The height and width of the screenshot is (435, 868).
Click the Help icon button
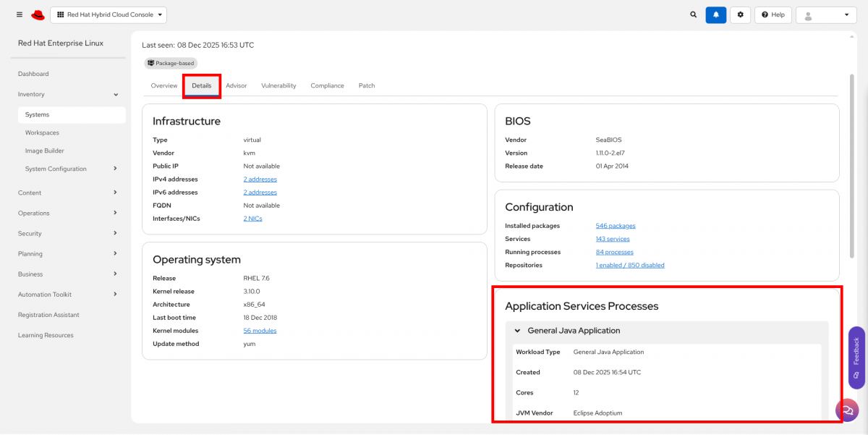(773, 14)
